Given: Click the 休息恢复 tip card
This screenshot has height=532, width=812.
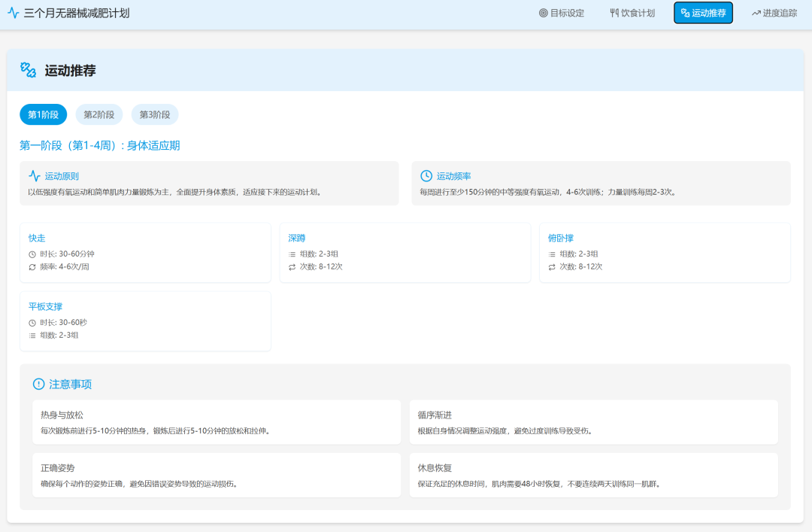Looking at the screenshot, I should pos(593,475).
